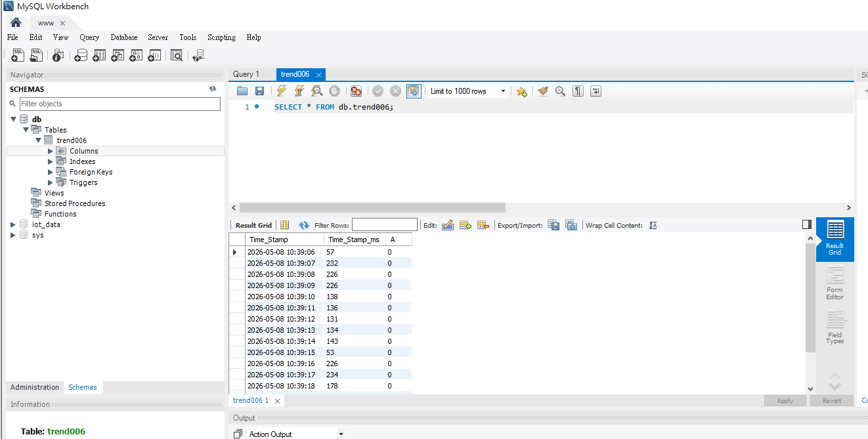Create a new view

(118, 56)
